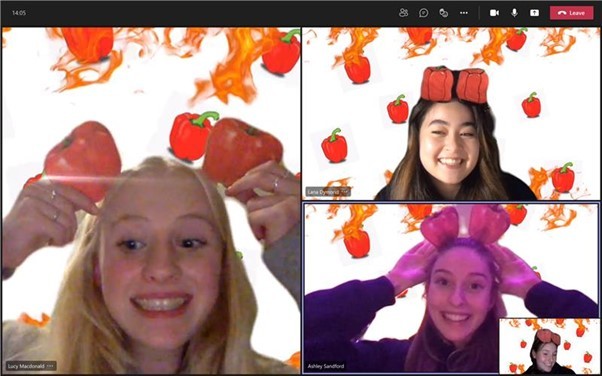Click the divider between menu and device controls

pos(479,13)
